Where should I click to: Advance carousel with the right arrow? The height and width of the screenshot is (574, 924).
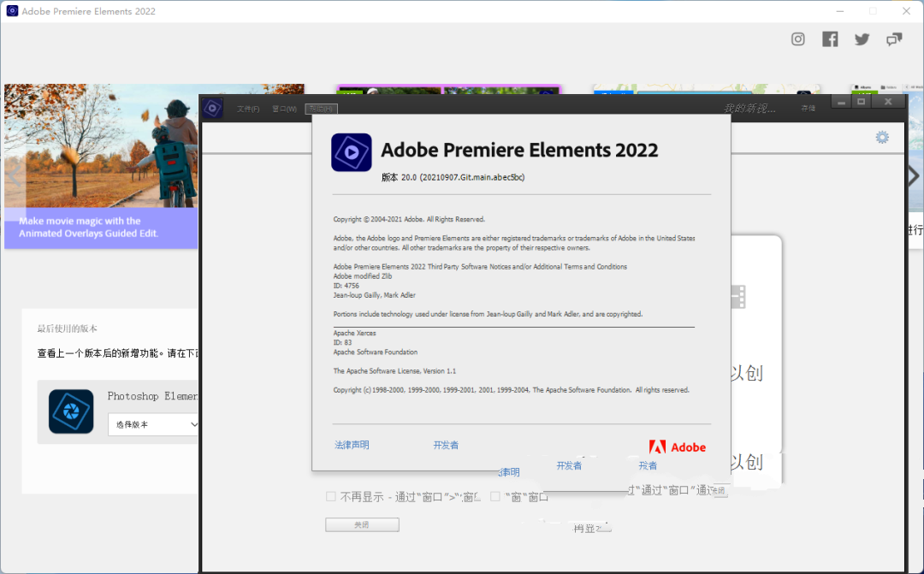point(914,175)
